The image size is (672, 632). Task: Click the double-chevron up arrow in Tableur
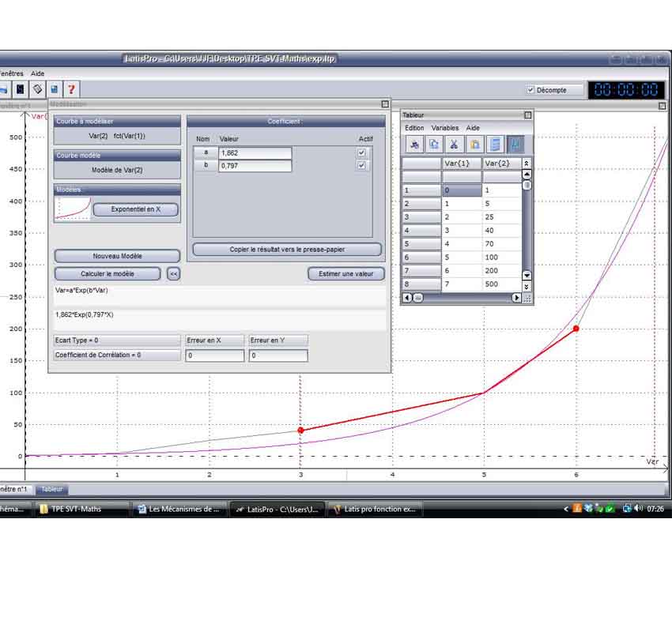527,164
